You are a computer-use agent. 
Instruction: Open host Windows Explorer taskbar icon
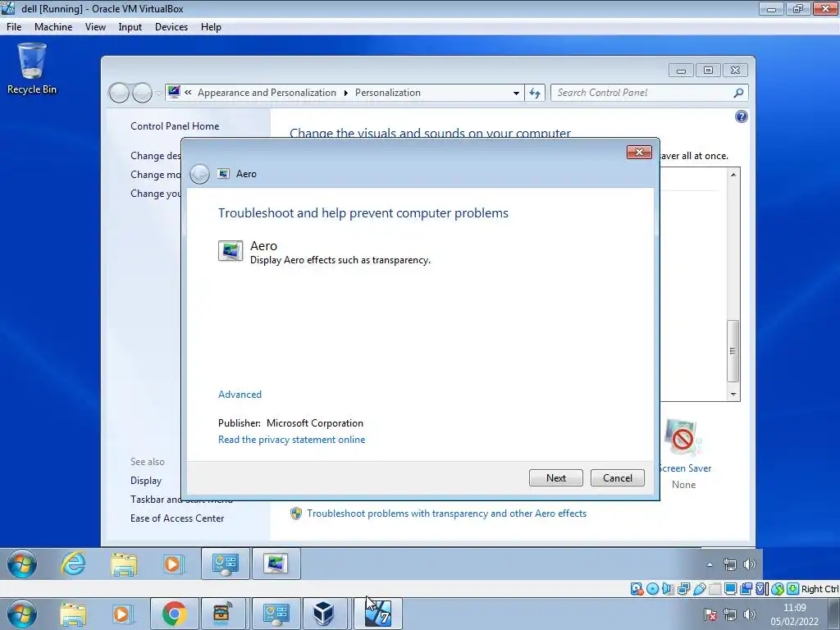[x=72, y=614]
